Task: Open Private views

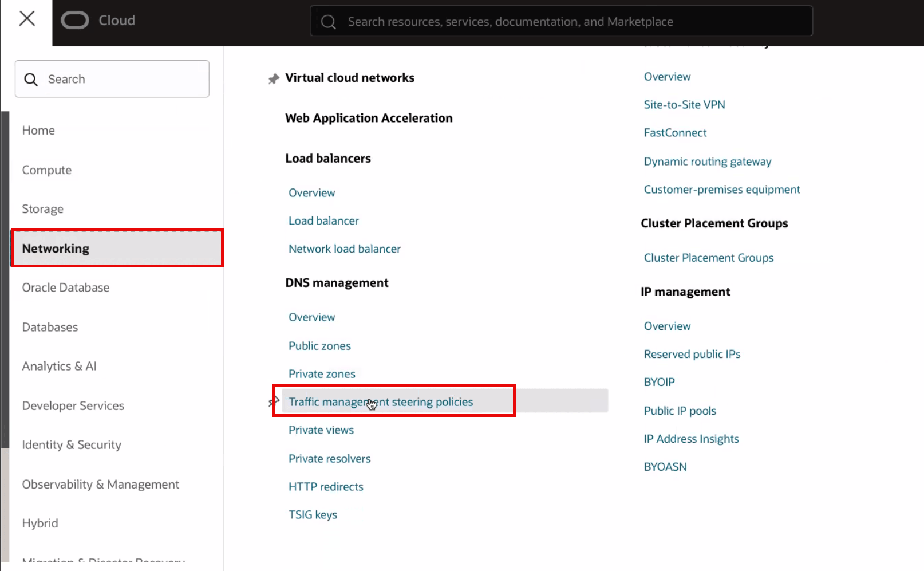Action: click(321, 430)
